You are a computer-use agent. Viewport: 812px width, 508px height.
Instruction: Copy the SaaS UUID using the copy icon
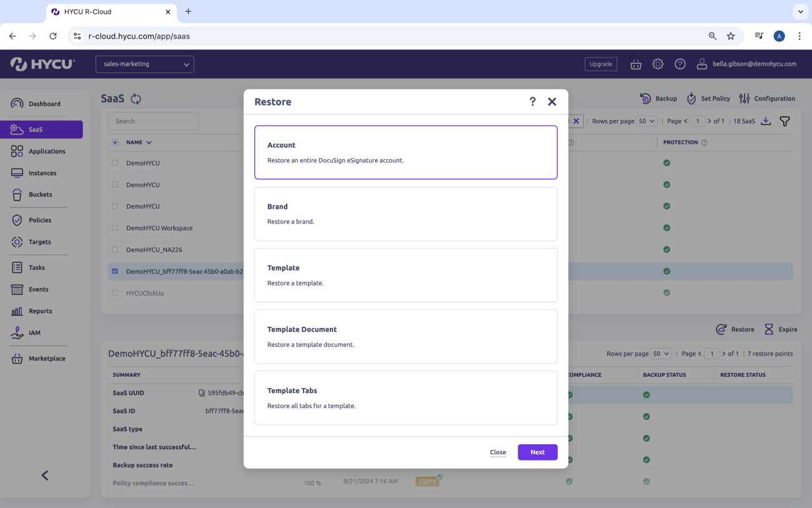click(x=201, y=392)
